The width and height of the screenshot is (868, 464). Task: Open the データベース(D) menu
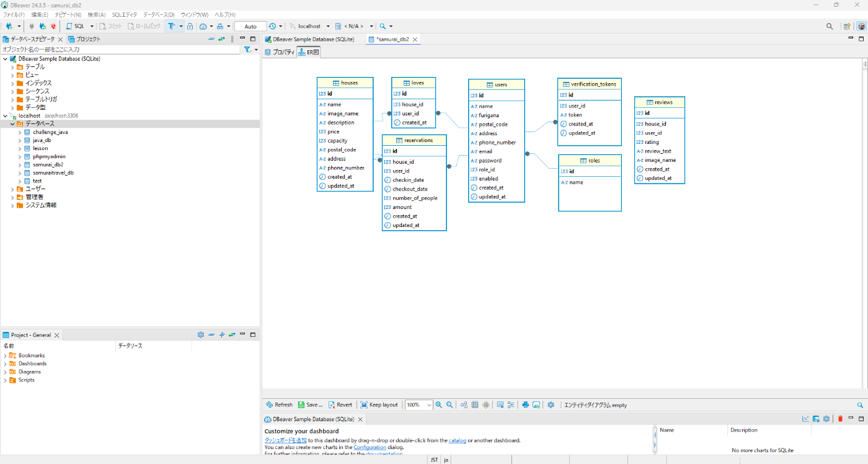pos(158,14)
